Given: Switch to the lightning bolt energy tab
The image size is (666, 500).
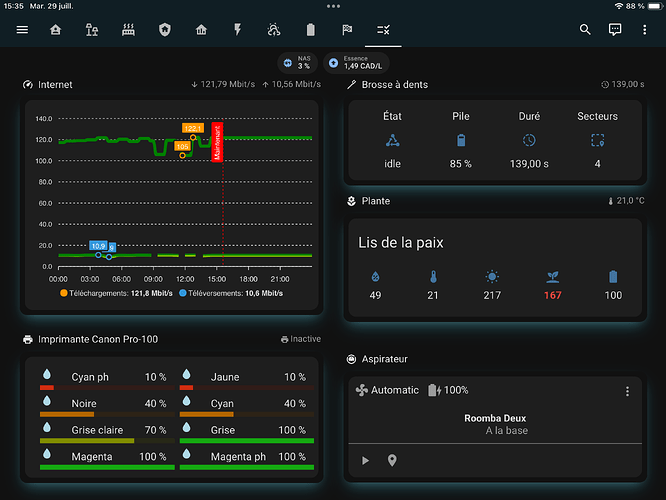Looking at the screenshot, I should click(237, 30).
